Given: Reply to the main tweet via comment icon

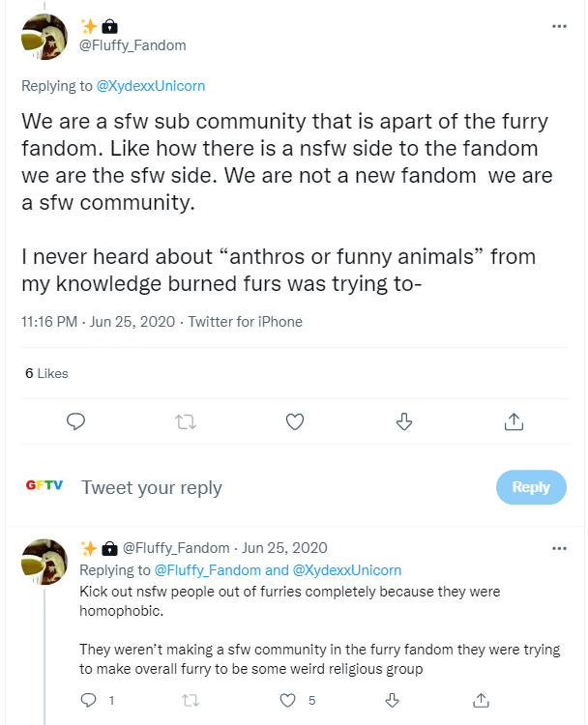Looking at the screenshot, I should [76, 421].
